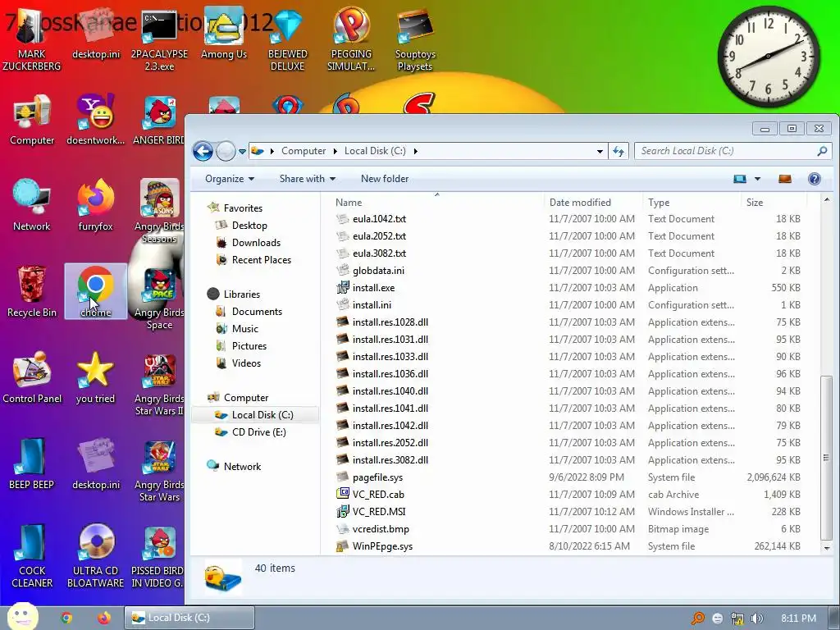Open Explorer help question mark icon

[815, 179]
